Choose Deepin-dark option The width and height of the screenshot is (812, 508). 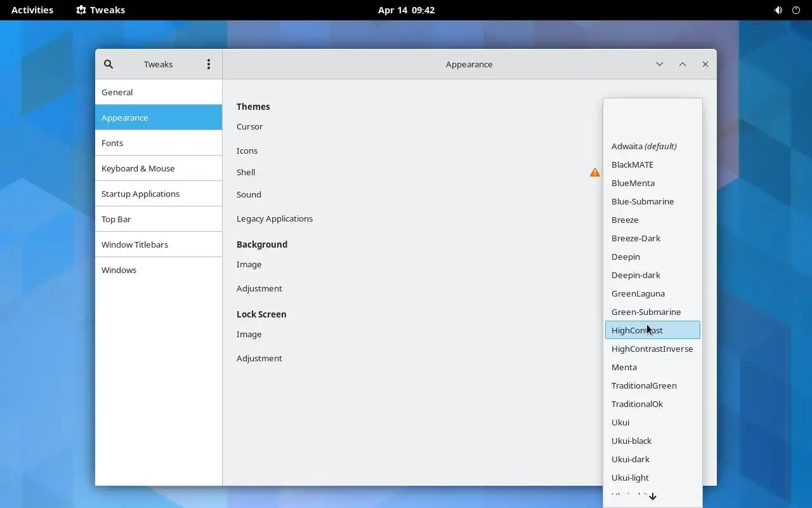click(653, 275)
